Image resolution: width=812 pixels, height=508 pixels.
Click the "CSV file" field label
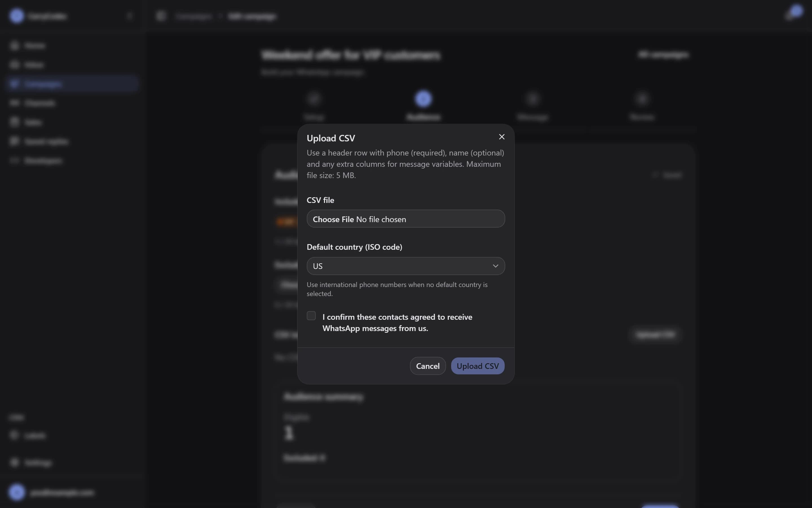pyautogui.click(x=320, y=200)
